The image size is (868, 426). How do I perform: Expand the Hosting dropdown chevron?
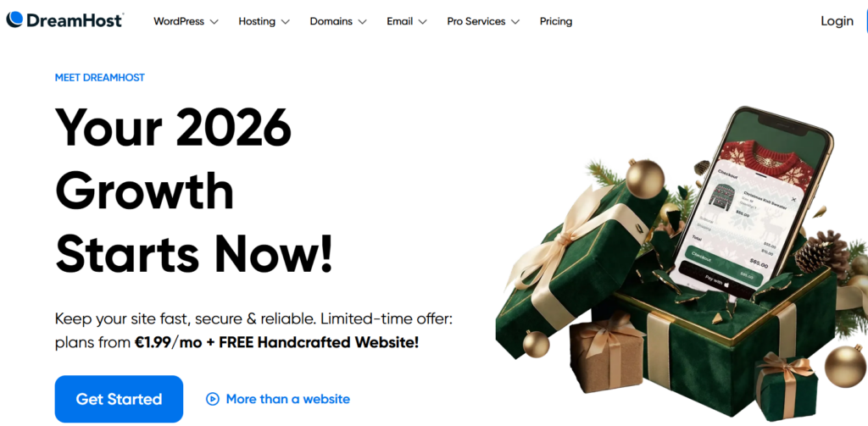click(x=285, y=21)
